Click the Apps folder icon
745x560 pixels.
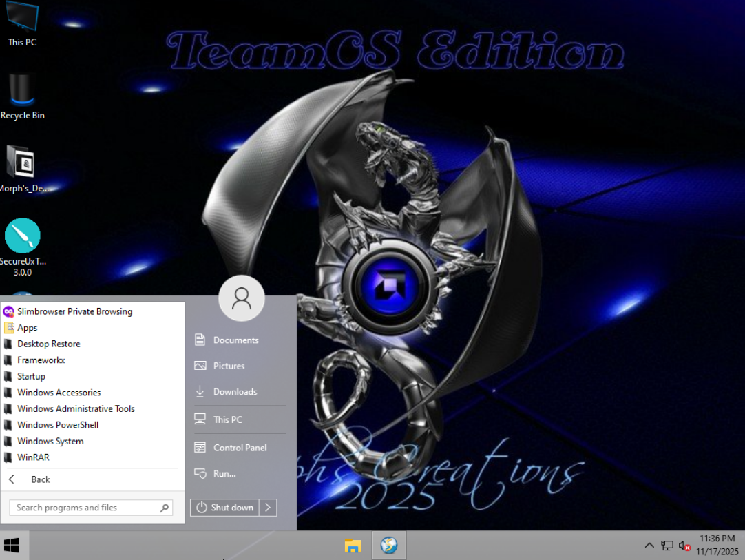pyautogui.click(x=8, y=328)
